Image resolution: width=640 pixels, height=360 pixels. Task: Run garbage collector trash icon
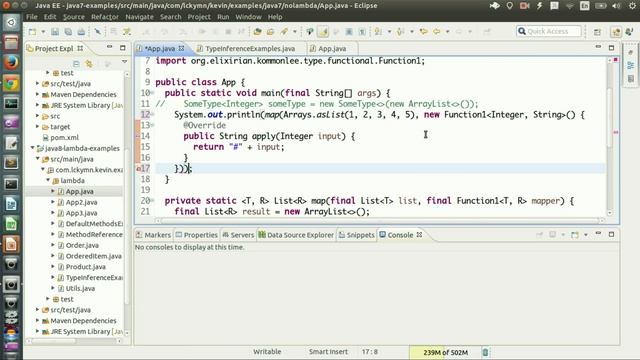point(485,352)
